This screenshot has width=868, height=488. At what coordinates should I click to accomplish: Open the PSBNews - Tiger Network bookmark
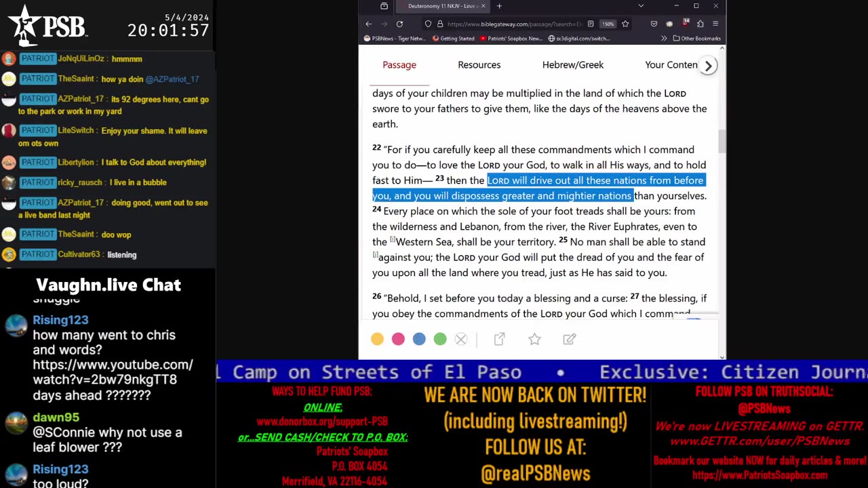395,39
